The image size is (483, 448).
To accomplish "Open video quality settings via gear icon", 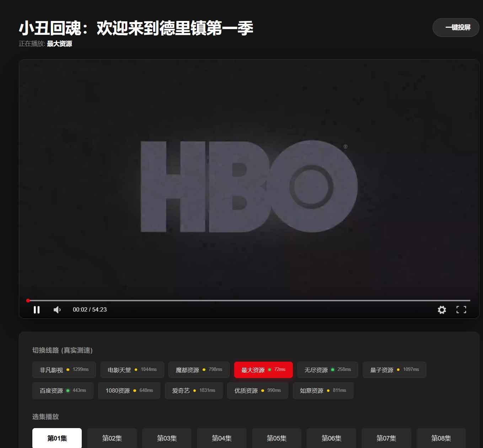I will coord(442,309).
